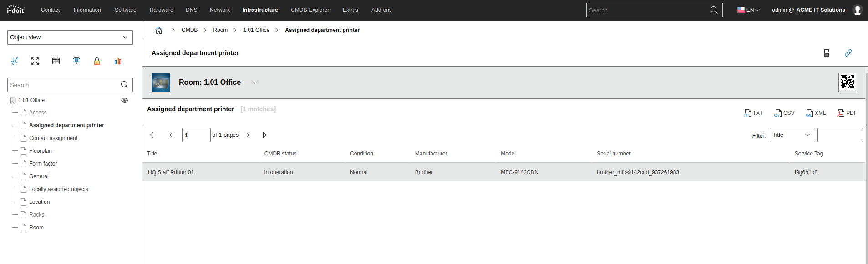This screenshot has width=868, height=264.
Task: Expand the Room: 1.01 Office chevron
Action: point(255,83)
